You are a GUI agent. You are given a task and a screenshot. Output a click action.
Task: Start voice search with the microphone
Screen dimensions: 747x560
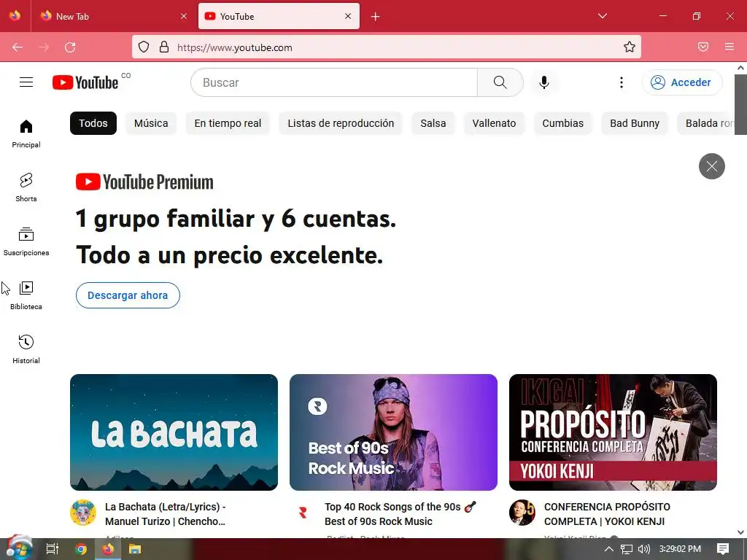tap(544, 82)
